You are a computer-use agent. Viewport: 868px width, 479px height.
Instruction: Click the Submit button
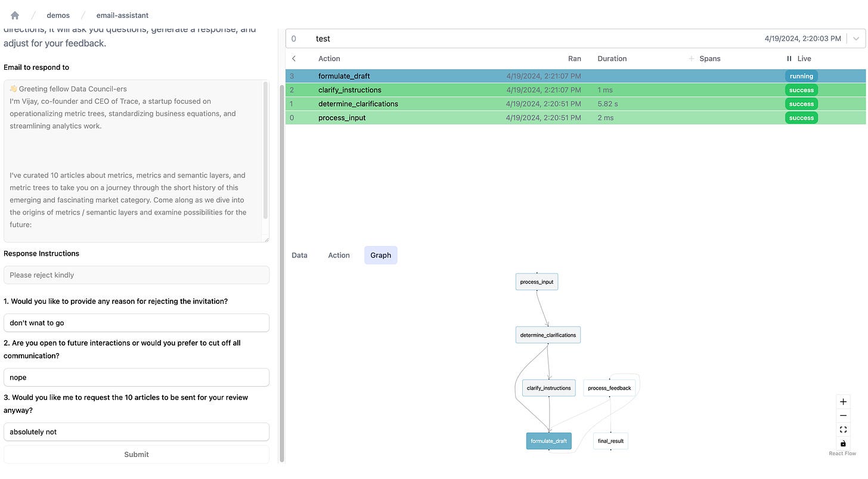pos(137,454)
